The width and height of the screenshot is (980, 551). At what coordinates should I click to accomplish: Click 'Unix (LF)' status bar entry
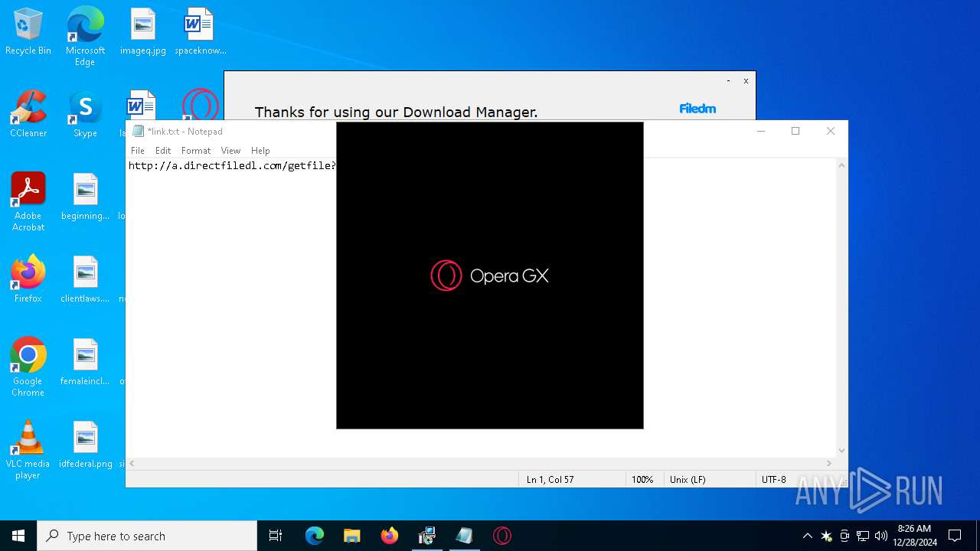pyautogui.click(x=688, y=479)
